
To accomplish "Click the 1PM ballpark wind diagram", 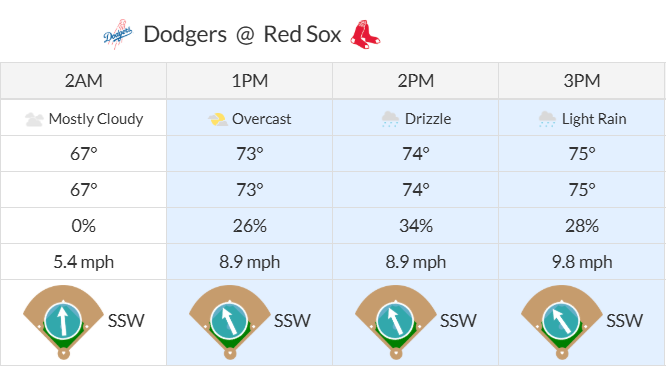I will coord(230,322).
